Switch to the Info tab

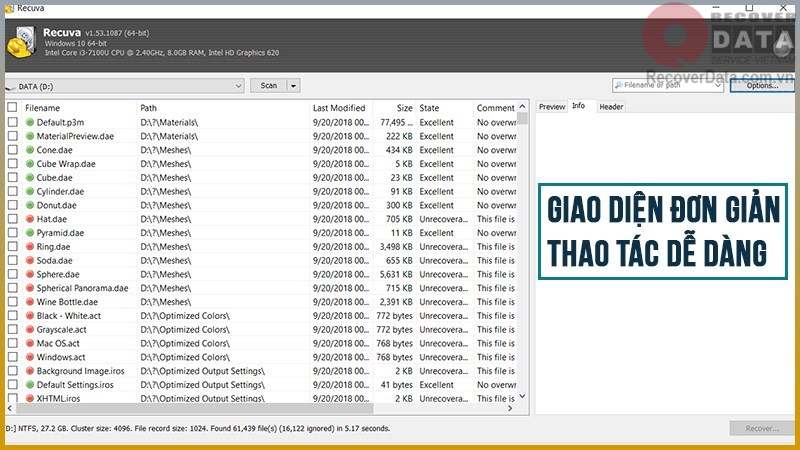click(x=579, y=106)
